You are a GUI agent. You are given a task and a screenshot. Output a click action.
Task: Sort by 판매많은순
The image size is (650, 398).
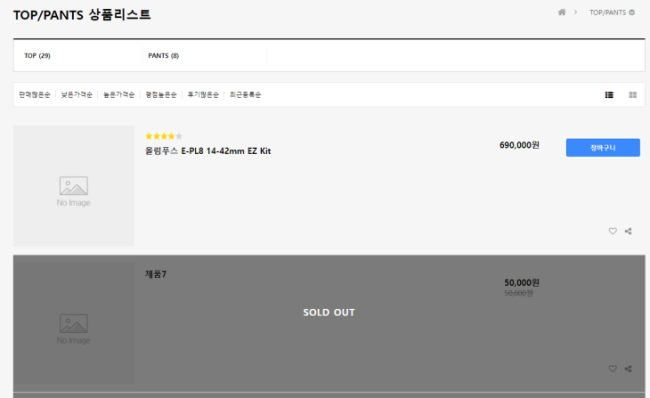click(x=34, y=95)
